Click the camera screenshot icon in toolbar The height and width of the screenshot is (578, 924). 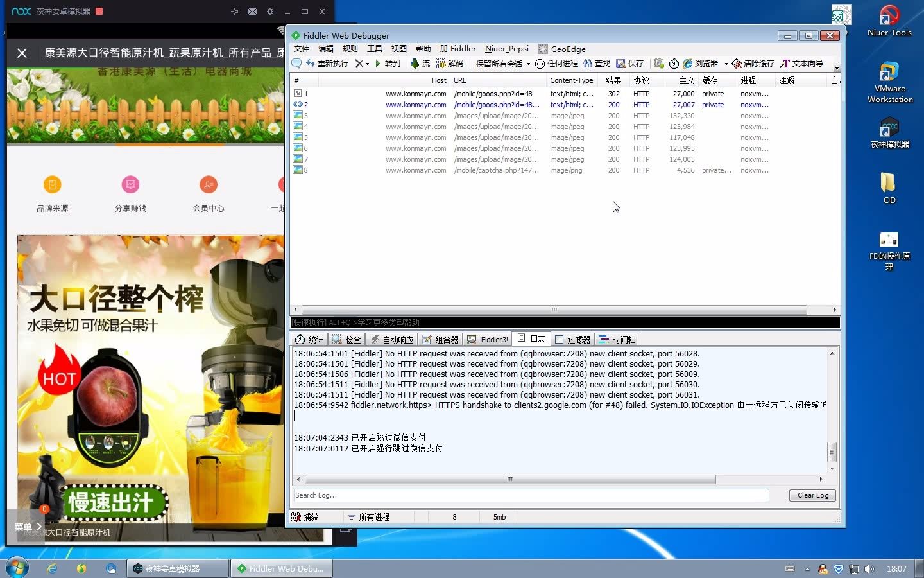pyautogui.click(x=658, y=64)
